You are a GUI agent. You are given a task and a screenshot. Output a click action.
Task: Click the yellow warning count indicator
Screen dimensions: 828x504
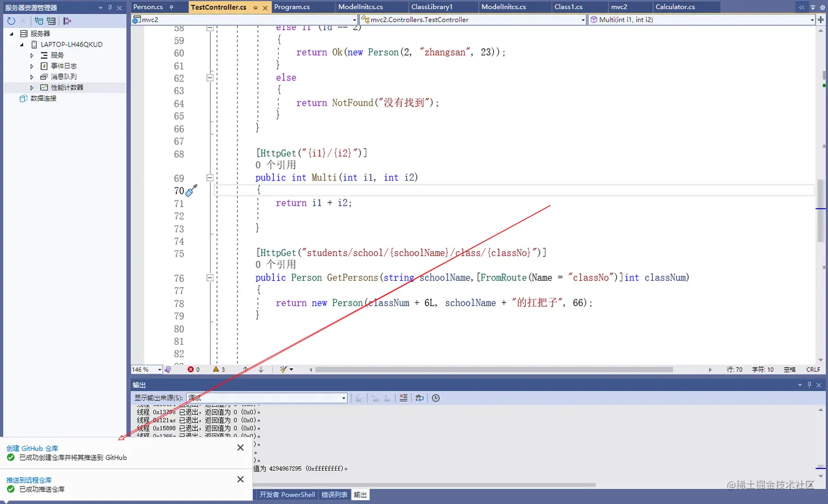point(219,369)
